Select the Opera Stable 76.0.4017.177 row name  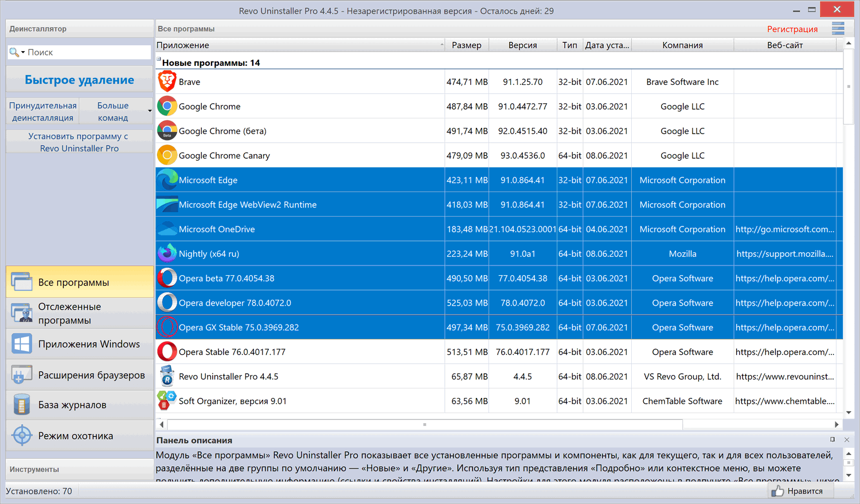click(232, 352)
